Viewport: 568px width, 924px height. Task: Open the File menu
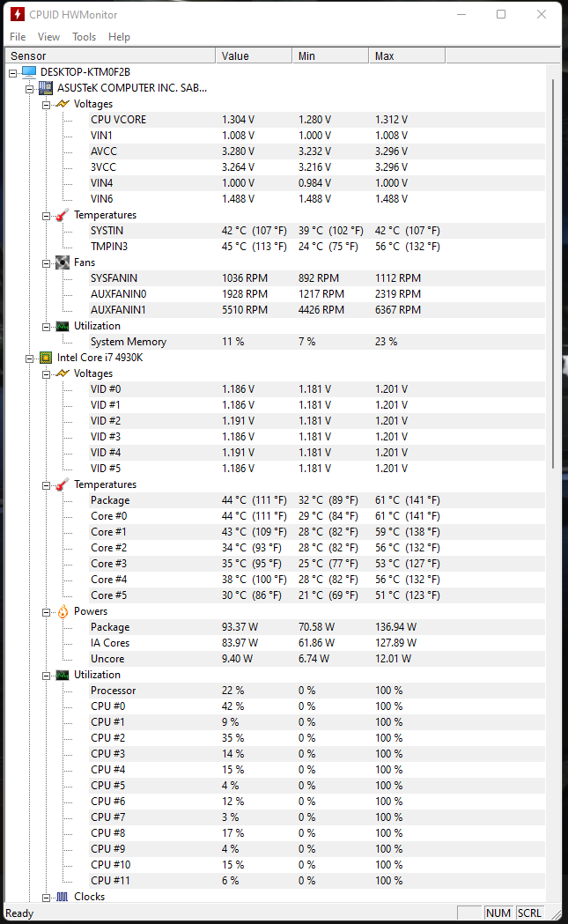click(18, 37)
